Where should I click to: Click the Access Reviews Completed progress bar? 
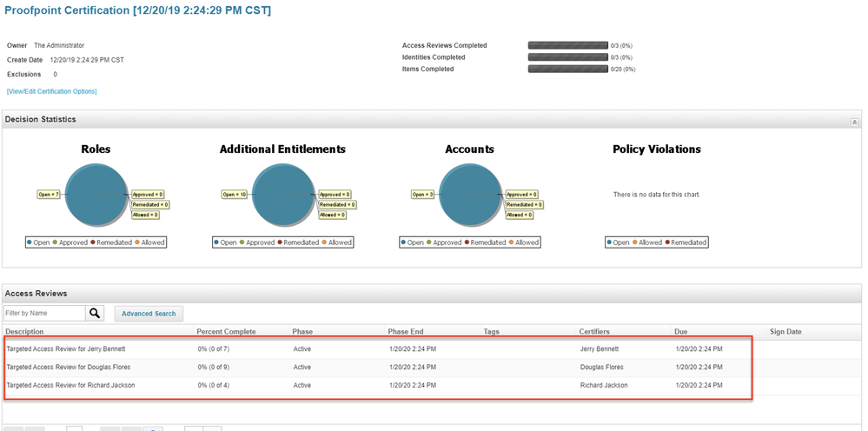(567, 45)
